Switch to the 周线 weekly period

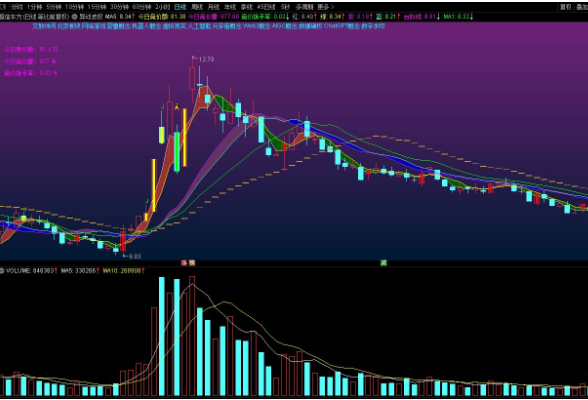[197, 7]
